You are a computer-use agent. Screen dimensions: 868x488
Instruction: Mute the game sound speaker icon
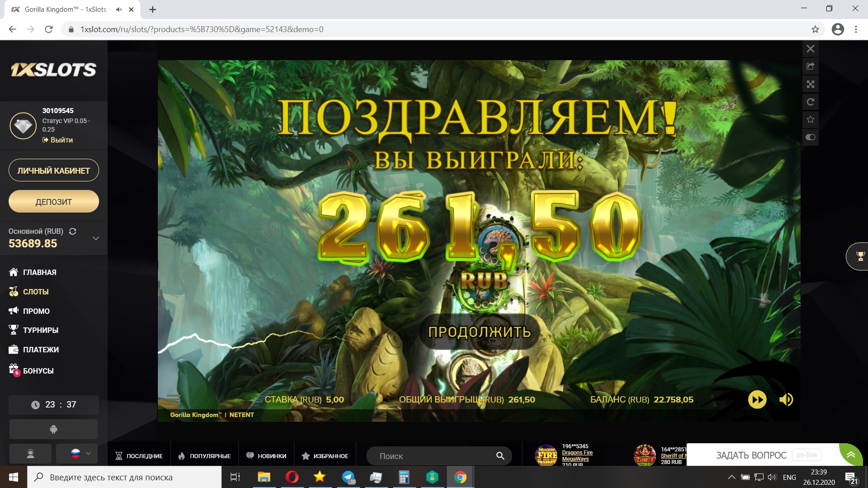(x=786, y=399)
